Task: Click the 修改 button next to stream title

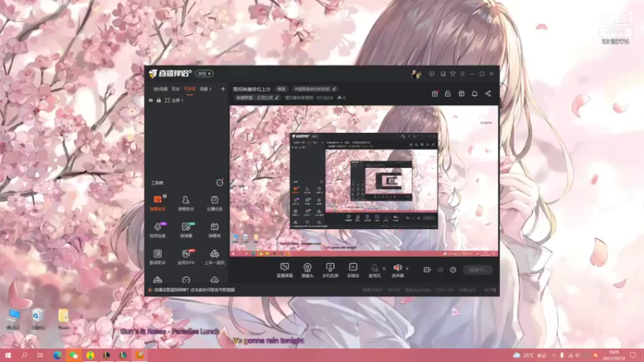Action: pos(281,88)
